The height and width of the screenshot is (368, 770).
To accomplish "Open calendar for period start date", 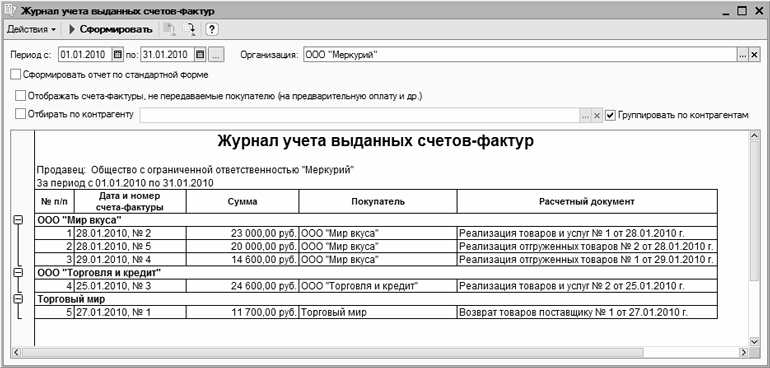I will (117, 55).
